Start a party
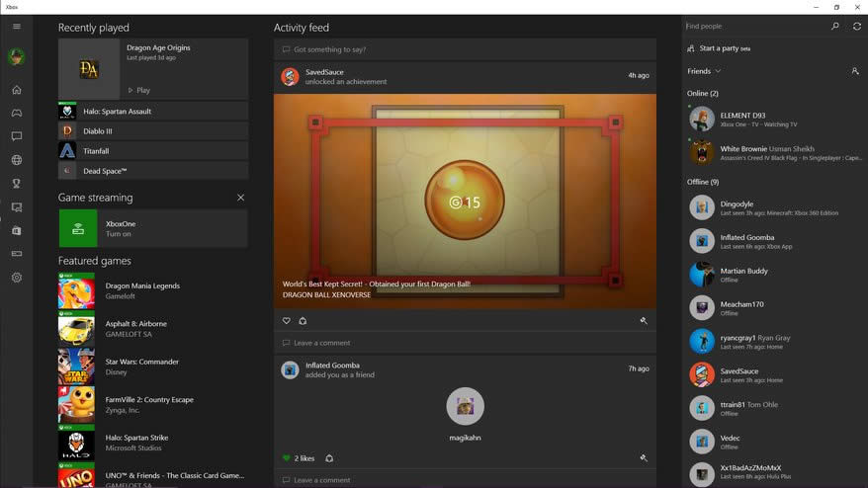This screenshot has height=488, width=868. pyautogui.click(x=718, y=48)
